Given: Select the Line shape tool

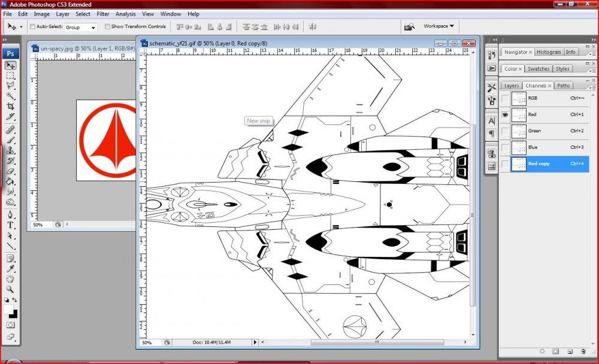Looking at the screenshot, I should pos(10,245).
